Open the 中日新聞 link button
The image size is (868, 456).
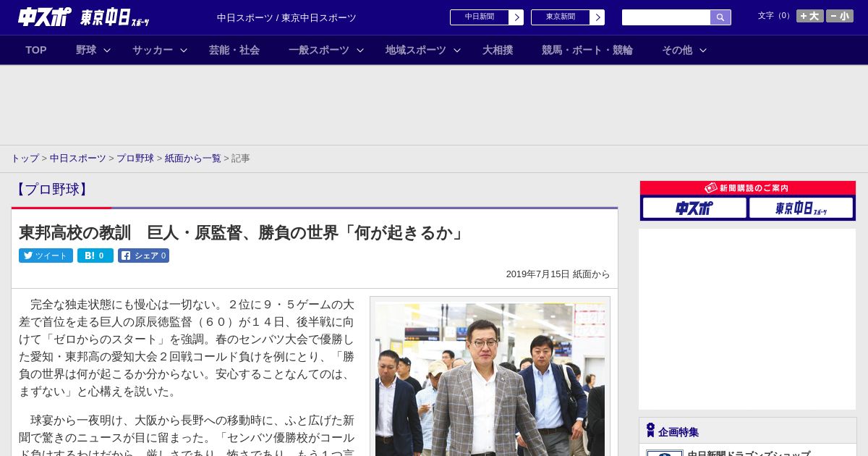coord(479,17)
